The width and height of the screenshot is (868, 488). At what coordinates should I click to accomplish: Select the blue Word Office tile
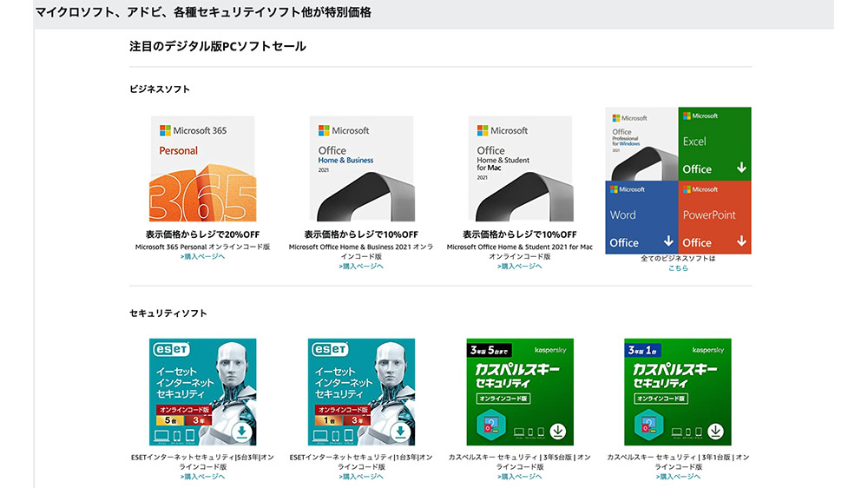[x=641, y=218]
